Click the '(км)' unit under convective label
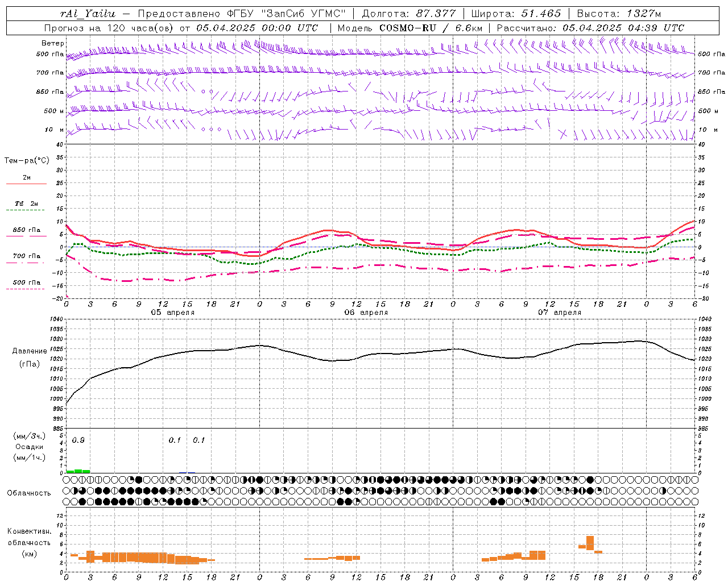The image size is (728, 582). [29, 554]
